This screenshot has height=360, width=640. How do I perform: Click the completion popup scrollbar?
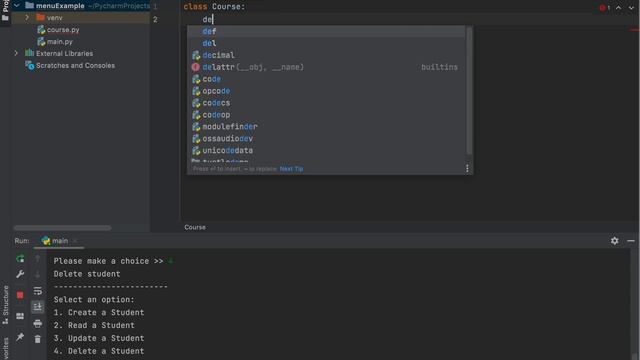[469, 91]
